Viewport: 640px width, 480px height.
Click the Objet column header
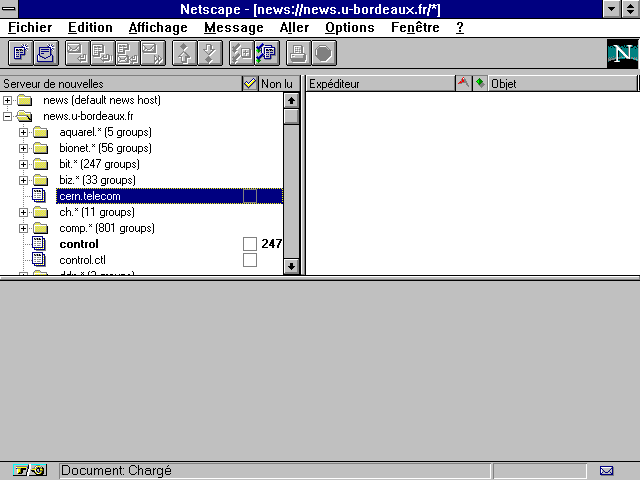[x=563, y=83]
